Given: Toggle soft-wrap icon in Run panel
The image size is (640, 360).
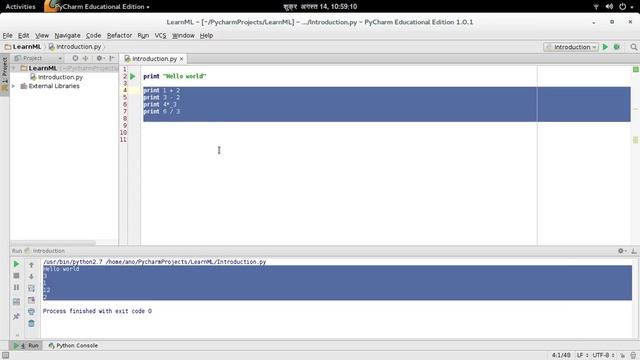Looking at the screenshot, I should [31, 288].
